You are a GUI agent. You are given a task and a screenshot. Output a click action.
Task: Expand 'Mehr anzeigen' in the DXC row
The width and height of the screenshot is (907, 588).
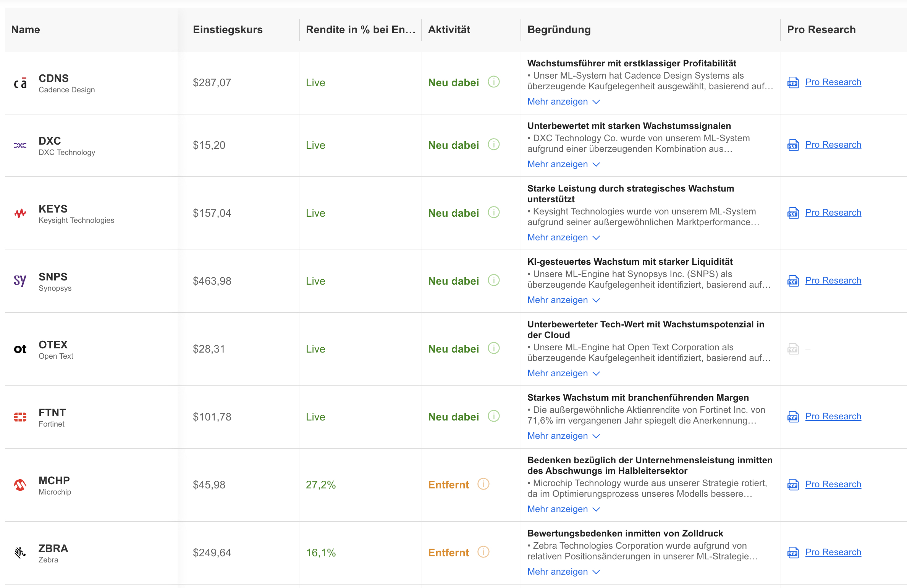(564, 164)
